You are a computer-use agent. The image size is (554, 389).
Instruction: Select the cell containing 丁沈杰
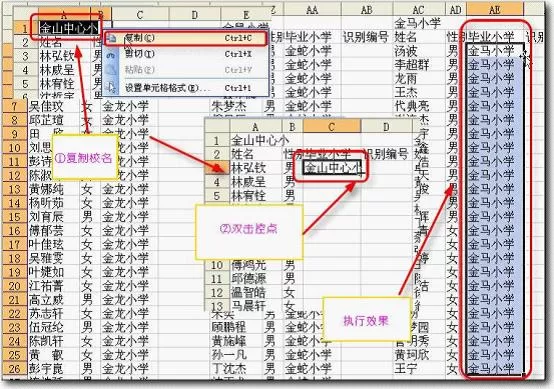coord(236,369)
